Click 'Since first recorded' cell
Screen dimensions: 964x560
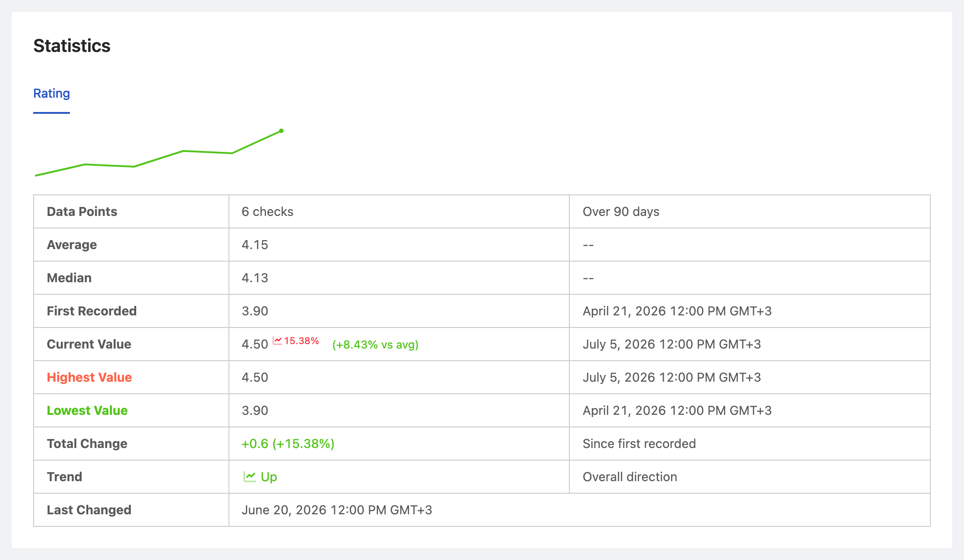[639, 444]
